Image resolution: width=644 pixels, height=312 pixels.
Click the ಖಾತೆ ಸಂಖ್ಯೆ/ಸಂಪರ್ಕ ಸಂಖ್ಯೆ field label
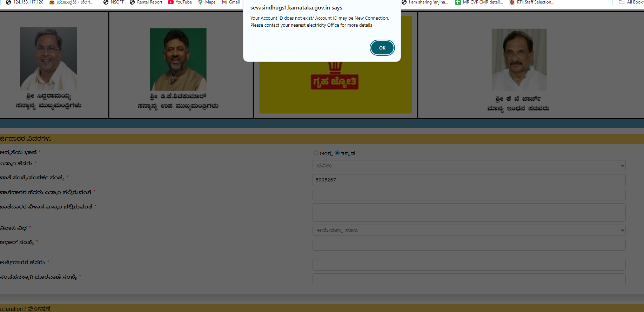[32, 178]
